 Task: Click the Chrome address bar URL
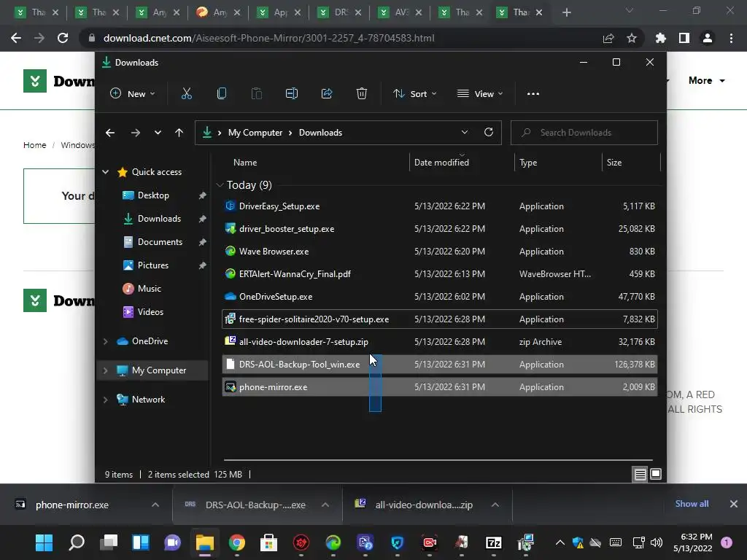coord(268,38)
